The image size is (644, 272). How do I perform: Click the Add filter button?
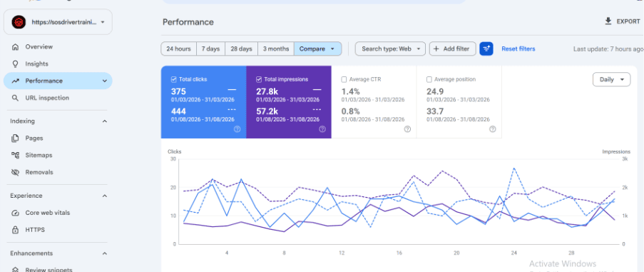(x=453, y=49)
